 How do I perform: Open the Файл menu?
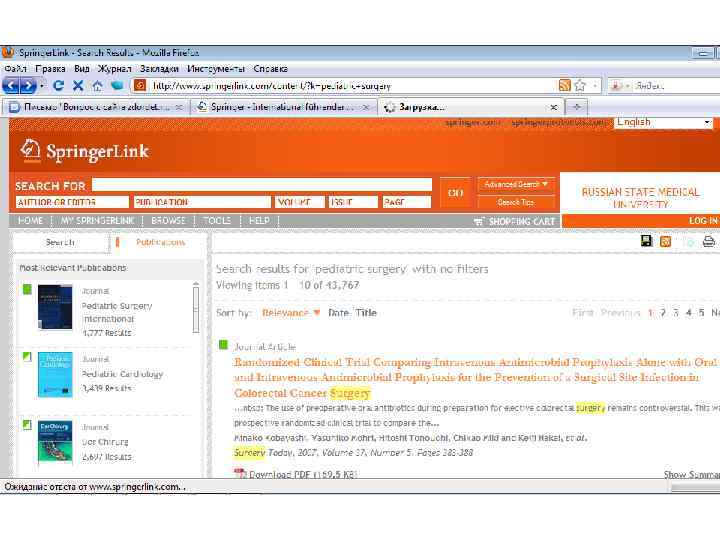tap(15, 69)
